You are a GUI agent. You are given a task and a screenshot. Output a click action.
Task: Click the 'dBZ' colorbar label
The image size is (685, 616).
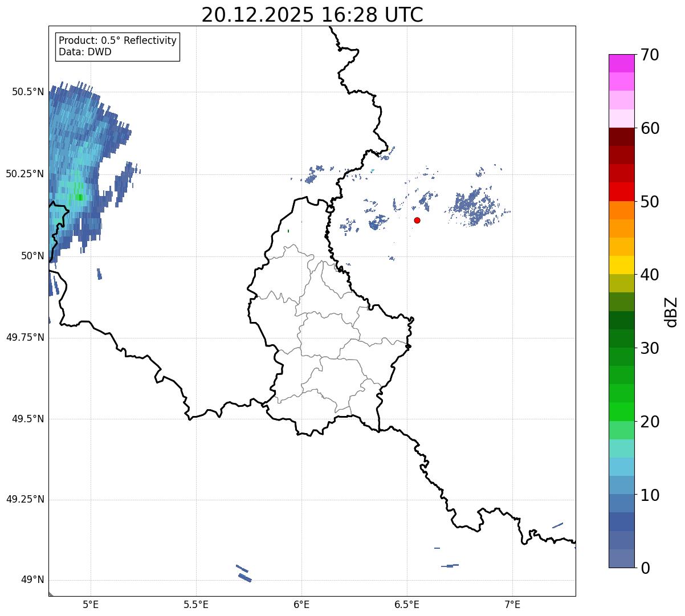pyautogui.click(x=671, y=312)
